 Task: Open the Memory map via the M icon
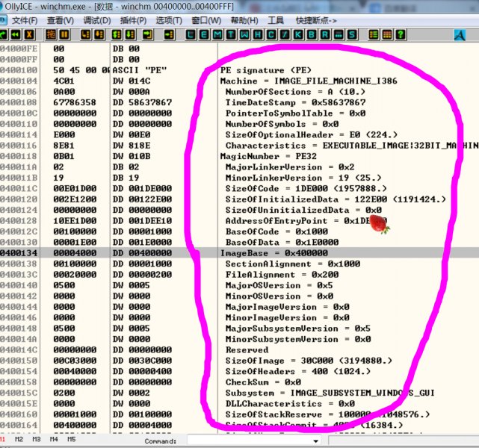coord(217,34)
